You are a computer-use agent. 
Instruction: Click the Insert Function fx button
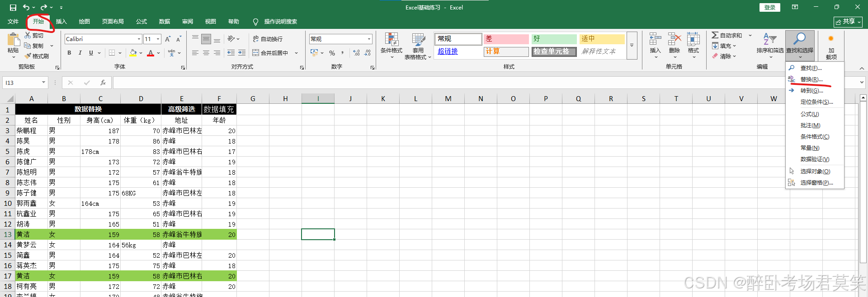103,83
